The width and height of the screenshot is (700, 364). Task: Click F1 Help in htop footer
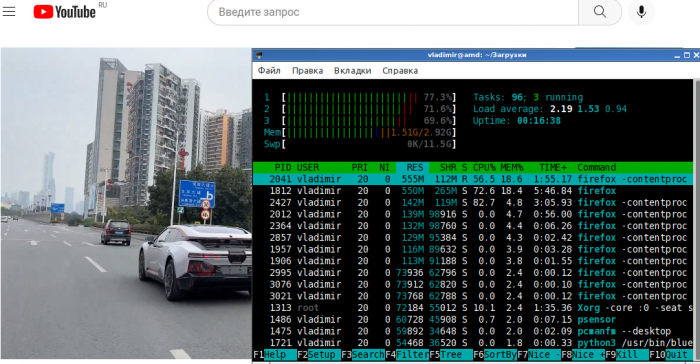coord(275,355)
